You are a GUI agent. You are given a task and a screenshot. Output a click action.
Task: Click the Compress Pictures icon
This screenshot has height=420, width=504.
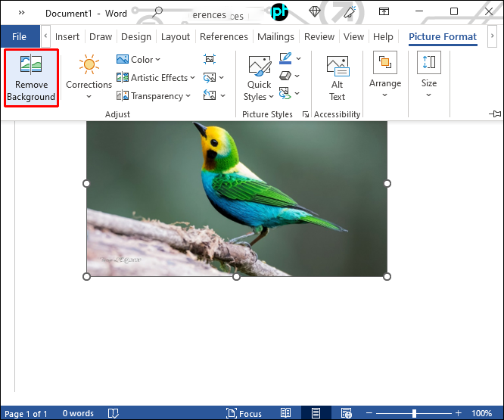[x=210, y=59]
